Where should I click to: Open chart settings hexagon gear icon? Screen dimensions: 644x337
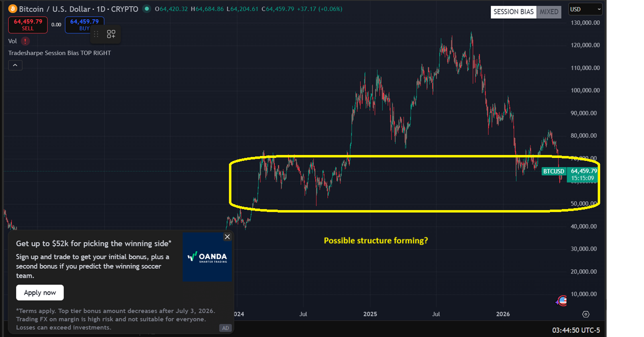[x=586, y=314]
